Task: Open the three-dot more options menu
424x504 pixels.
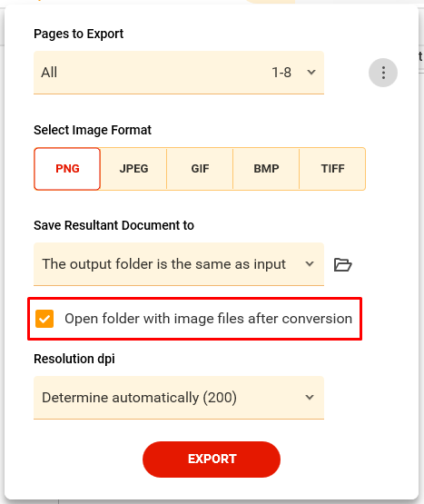Action: tap(383, 73)
